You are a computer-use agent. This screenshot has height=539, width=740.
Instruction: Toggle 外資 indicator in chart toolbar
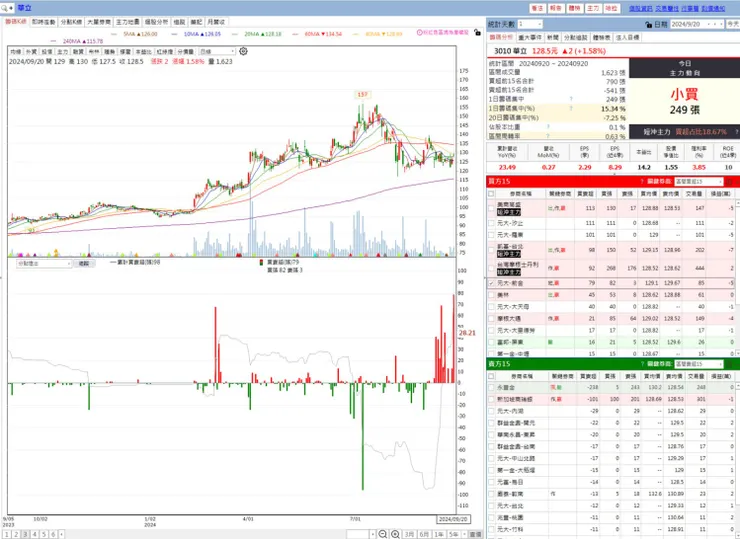[31, 51]
